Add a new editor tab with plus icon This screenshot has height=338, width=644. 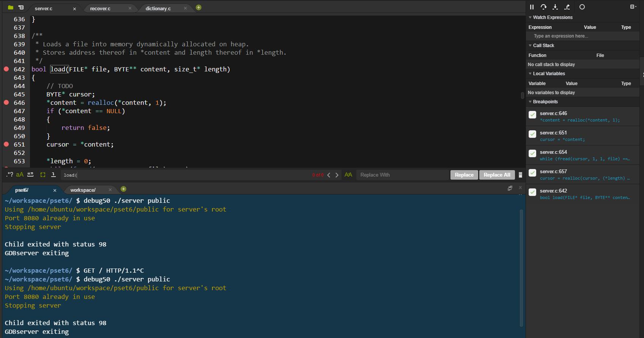(198, 8)
